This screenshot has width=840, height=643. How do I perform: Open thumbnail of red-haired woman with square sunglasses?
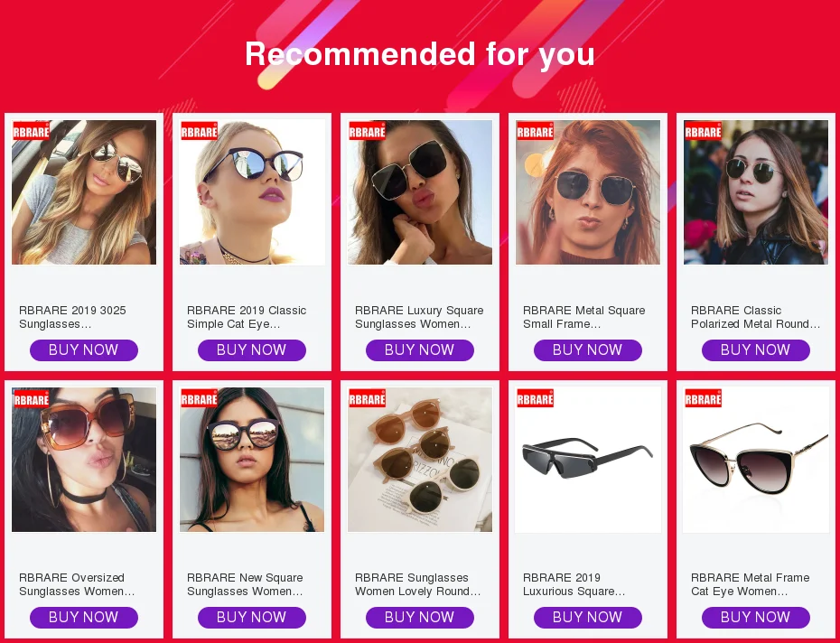[588, 192]
